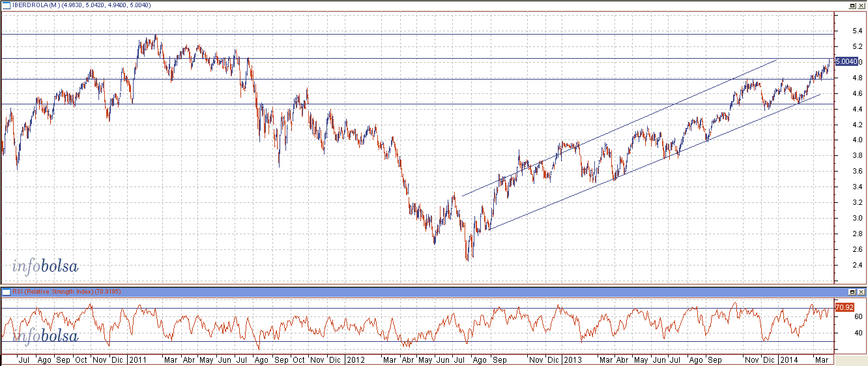This screenshot has width=868, height=366.
Task: Click the IBERDROLA chart panel window icon
Action: tap(6, 5)
